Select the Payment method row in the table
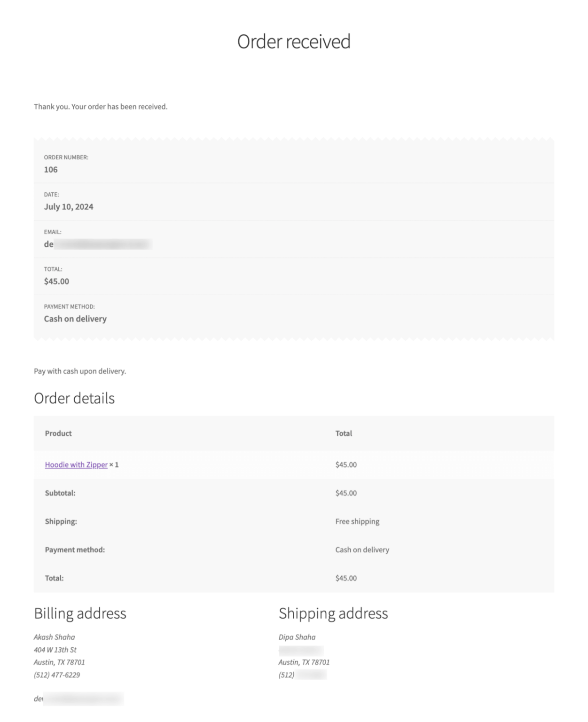The height and width of the screenshot is (722, 588). [74, 549]
